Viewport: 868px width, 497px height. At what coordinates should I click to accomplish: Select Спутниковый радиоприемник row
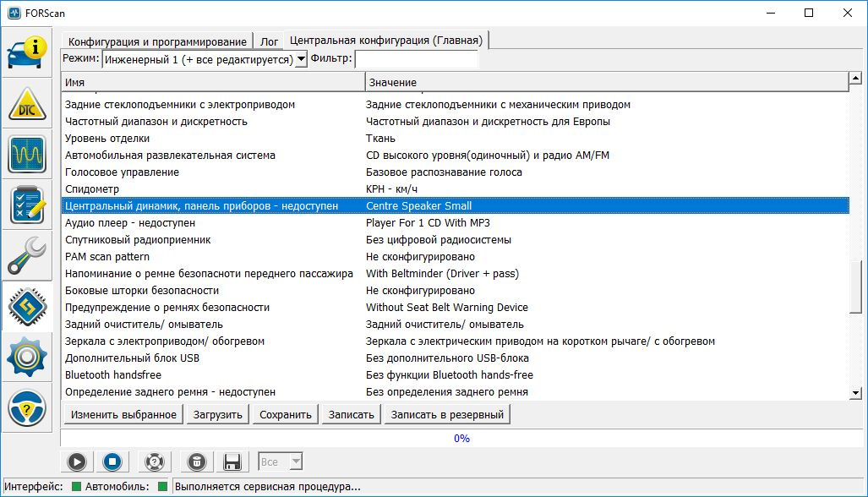coord(455,240)
